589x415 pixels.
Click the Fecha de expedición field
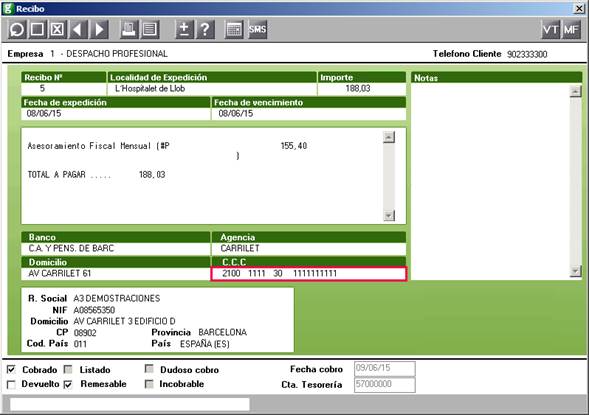[x=116, y=114]
